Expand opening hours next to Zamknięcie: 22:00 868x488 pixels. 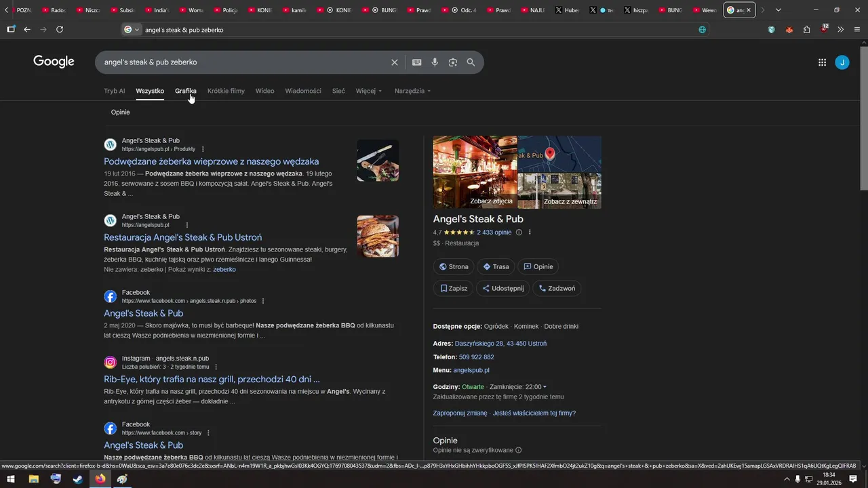tap(545, 387)
